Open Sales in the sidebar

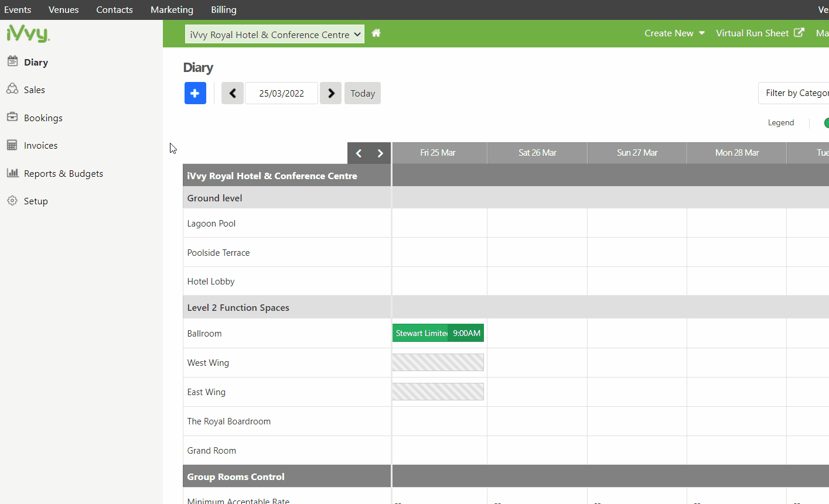[35, 90]
